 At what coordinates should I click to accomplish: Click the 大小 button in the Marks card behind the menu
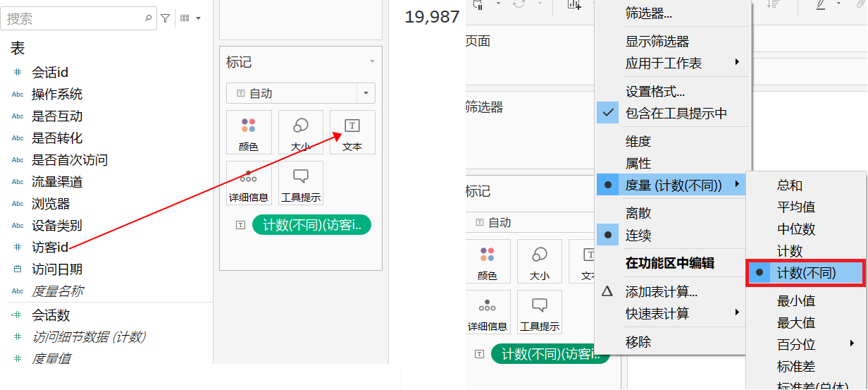click(540, 262)
